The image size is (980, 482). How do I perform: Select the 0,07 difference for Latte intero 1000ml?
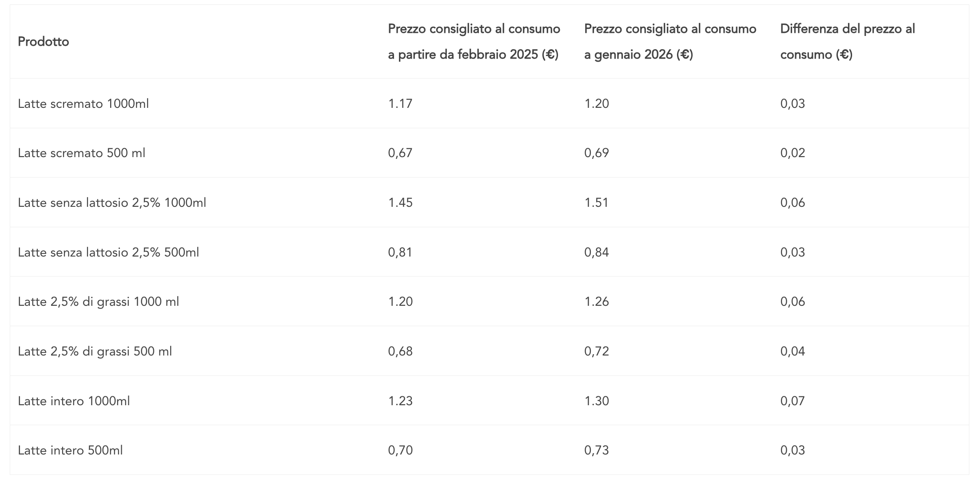click(x=793, y=401)
